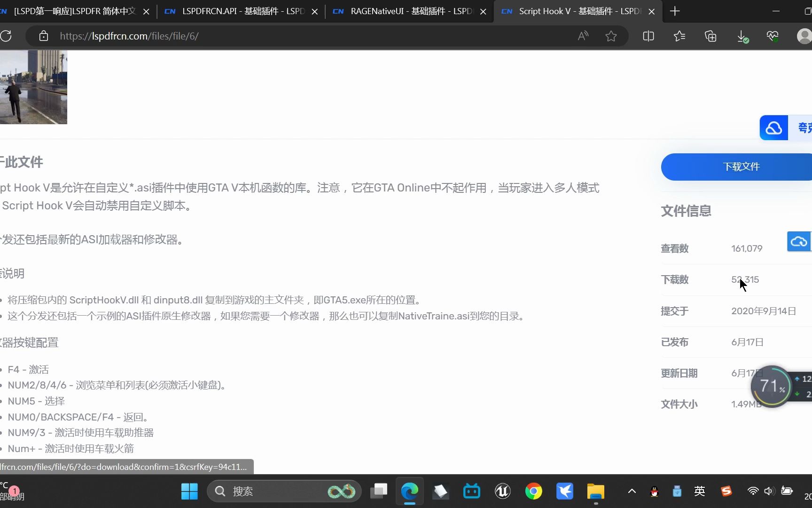Click the blue cloud drive icon beside 夸克
The height and width of the screenshot is (508, 812).
pyautogui.click(x=773, y=127)
